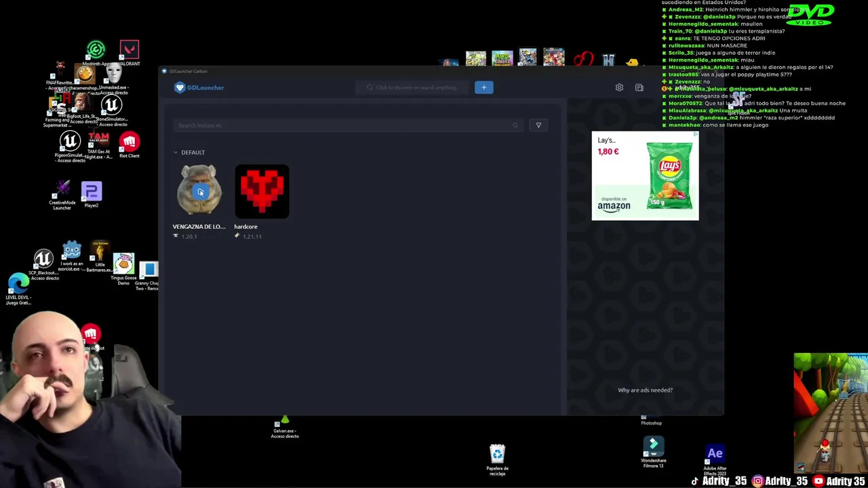Open GDLauncher settings gear
This screenshot has height=488, width=868.
coord(619,87)
